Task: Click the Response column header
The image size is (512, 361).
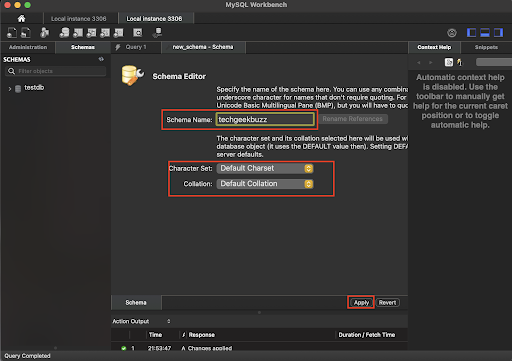Action: pyautogui.click(x=202, y=334)
